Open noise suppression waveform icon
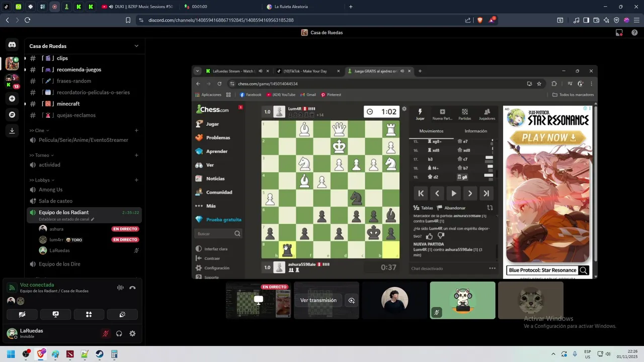 [120, 288]
